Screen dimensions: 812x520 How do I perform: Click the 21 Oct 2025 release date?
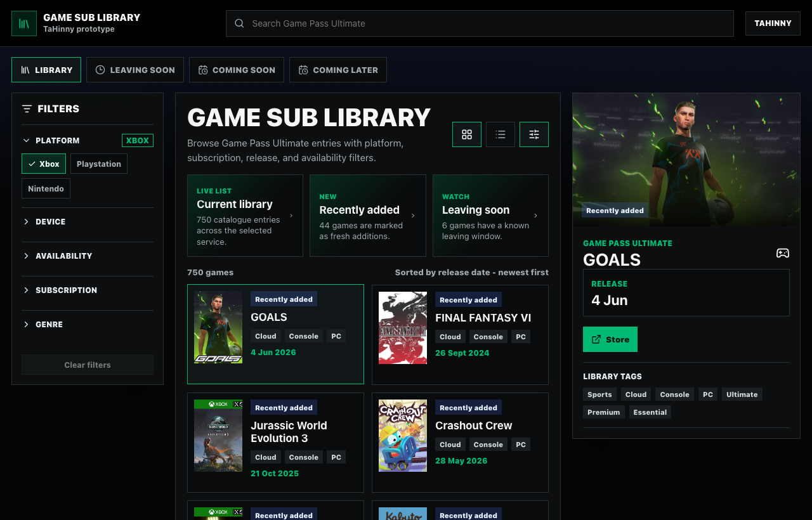[x=275, y=474]
